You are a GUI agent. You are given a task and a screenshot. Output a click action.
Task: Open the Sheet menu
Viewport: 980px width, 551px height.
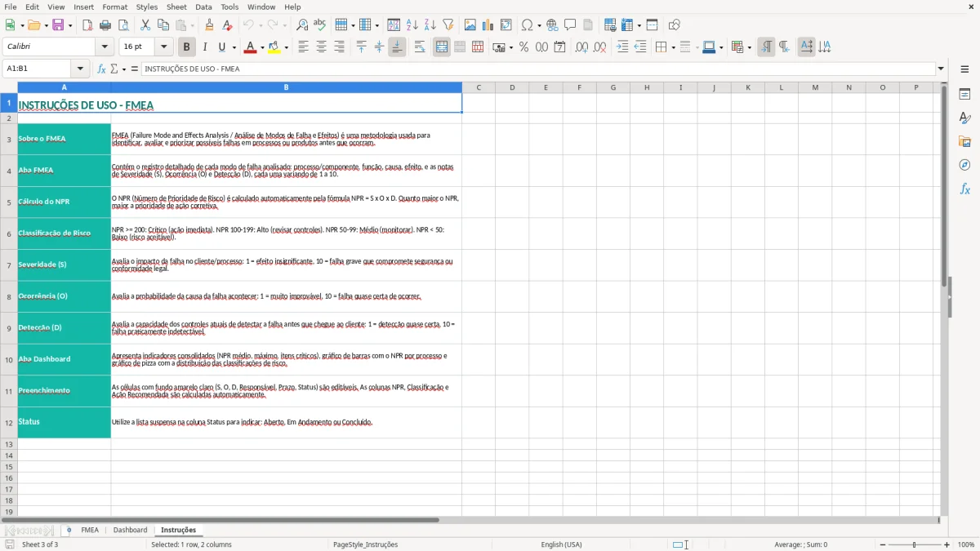click(x=176, y=7)
